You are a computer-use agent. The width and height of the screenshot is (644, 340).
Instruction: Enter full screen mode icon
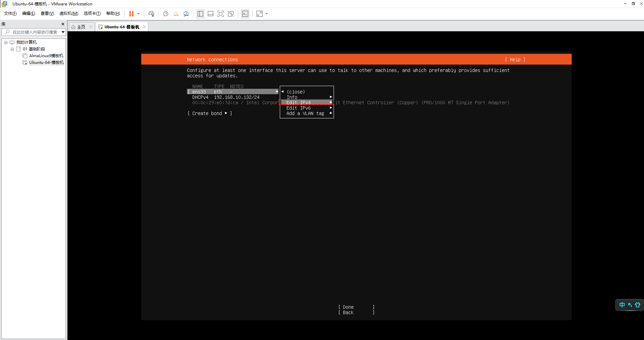tap(221, 14)
